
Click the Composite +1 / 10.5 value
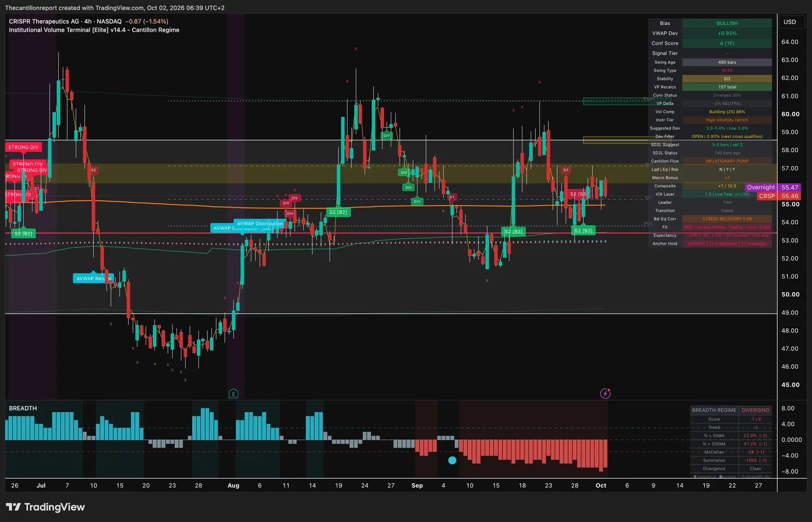pos(727,186)
